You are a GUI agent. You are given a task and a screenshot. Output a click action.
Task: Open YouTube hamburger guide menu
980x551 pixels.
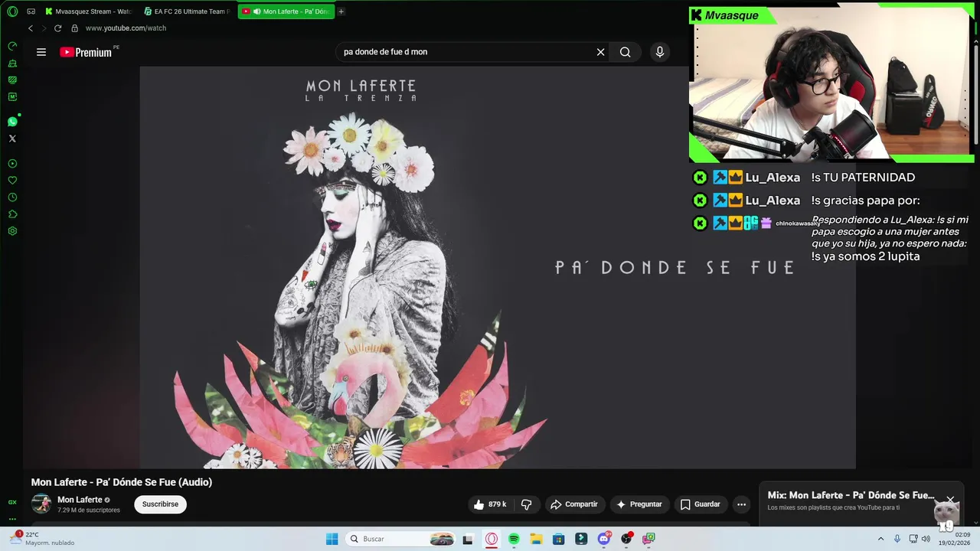[x=41, y=52]
